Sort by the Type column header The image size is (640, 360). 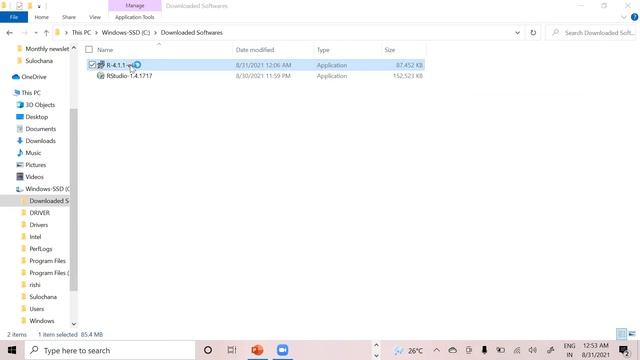coord(323,50)
